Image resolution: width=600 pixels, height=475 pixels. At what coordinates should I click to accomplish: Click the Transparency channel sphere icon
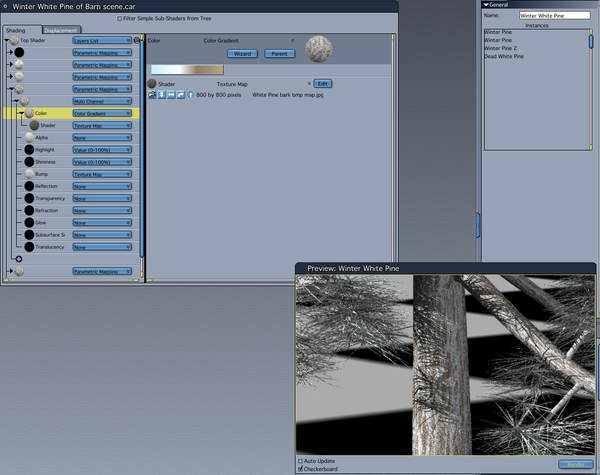[29, 198]
